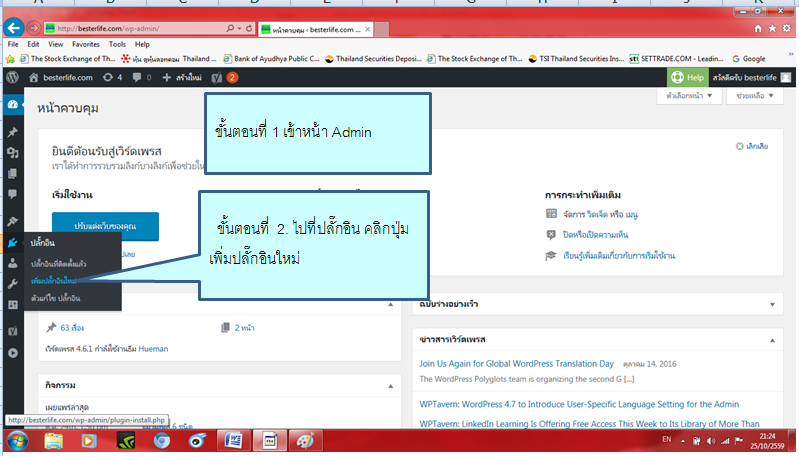Open the comments bubble showing 0
This screenshot has width=799, height=456.
142,77
